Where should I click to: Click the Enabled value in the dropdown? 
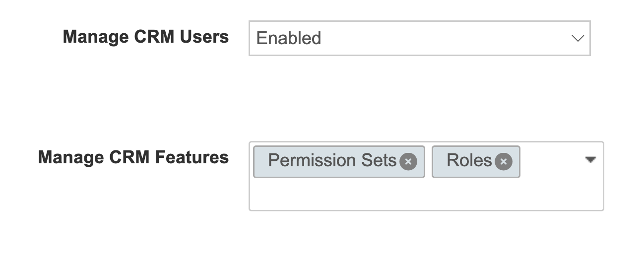click(289, 38)
